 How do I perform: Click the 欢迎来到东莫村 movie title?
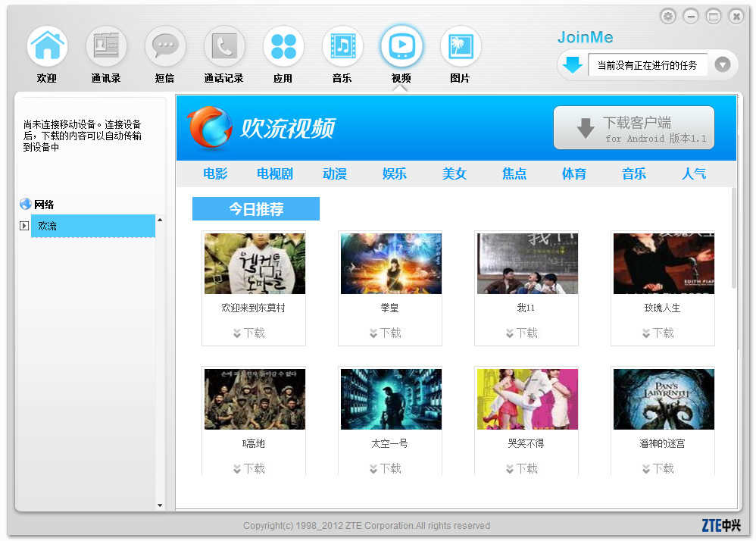[253, 308]
